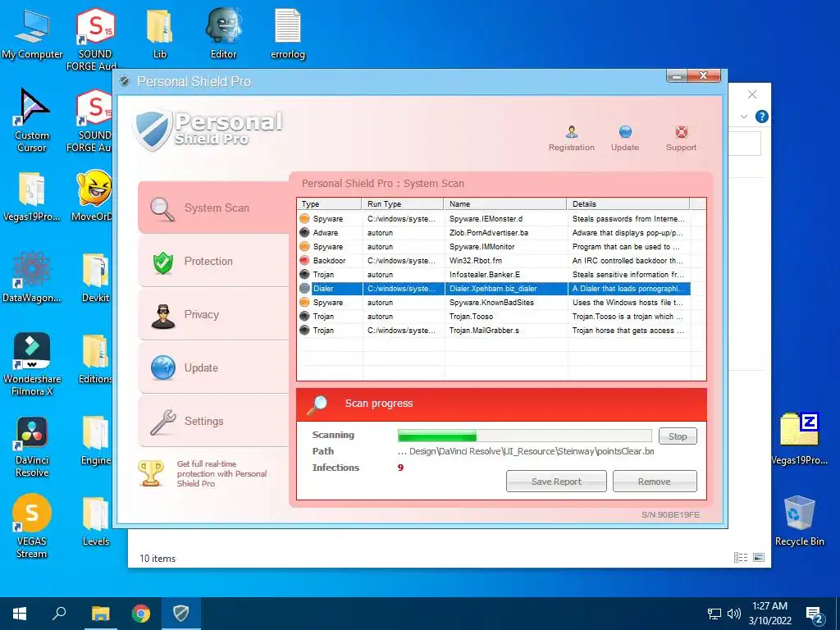Switch to details view in the background Explorer window

pos(741,558)
